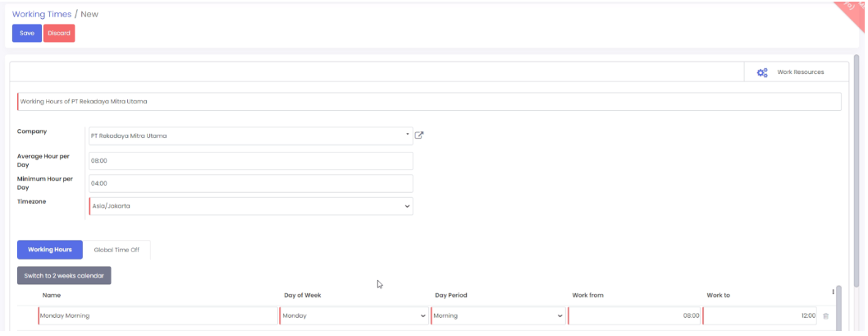The image size is (868, 336).
Task: Click the Work from 08:00 field
Action: [634, 315]
